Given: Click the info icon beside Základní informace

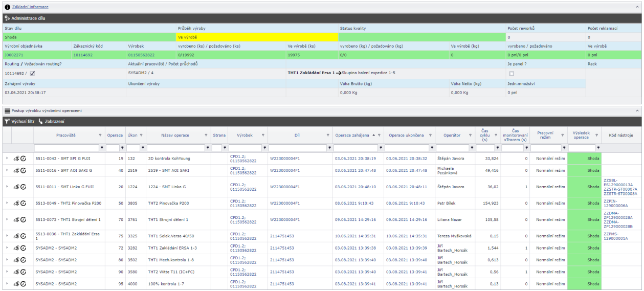Looking at the screenshot, I should tap(7, 7).
